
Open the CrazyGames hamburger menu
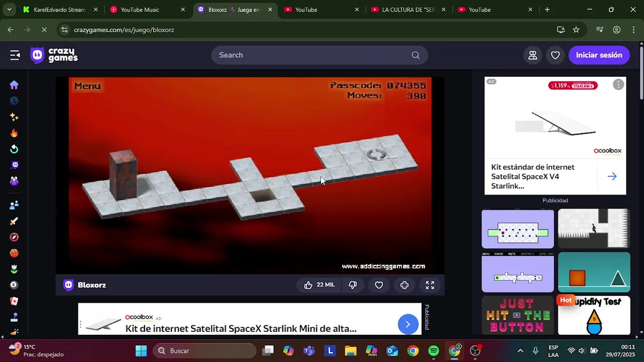[15, 55]
